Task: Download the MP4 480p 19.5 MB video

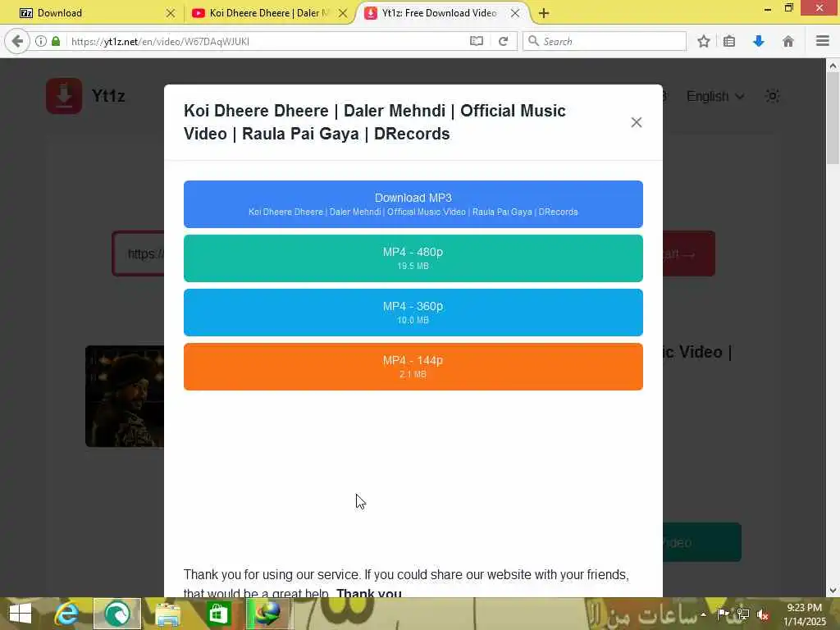Action: coord(413,258)
